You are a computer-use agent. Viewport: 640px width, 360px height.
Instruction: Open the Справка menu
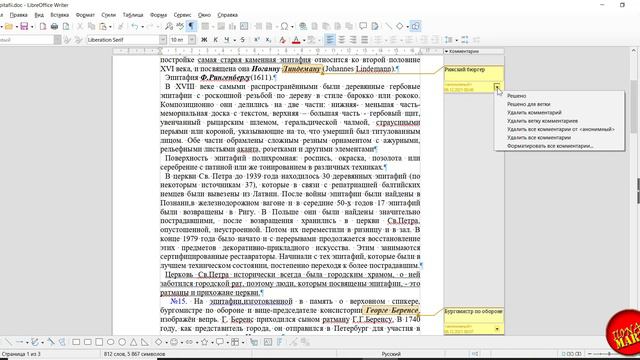227,15
